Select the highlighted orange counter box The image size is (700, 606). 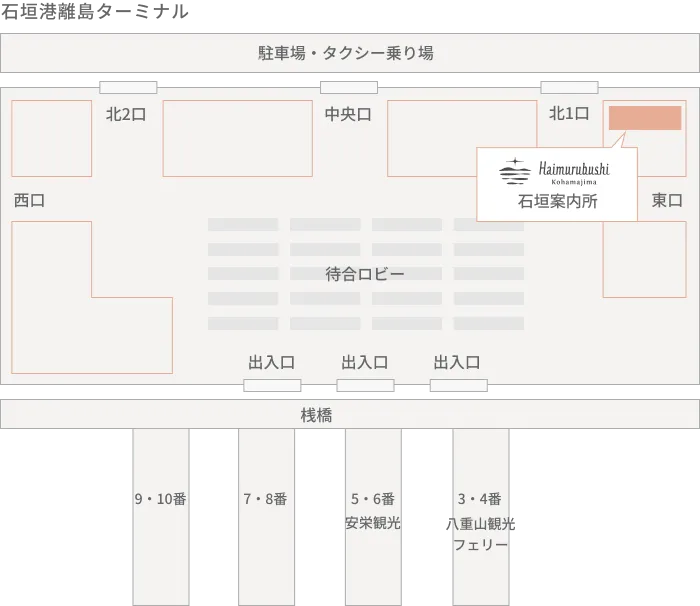(645, 118)
